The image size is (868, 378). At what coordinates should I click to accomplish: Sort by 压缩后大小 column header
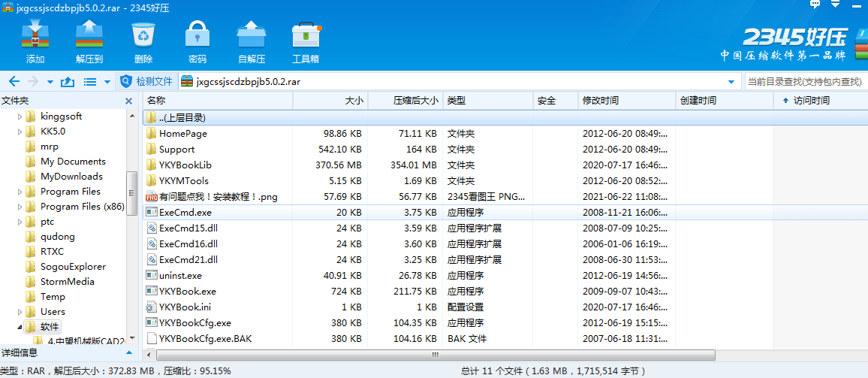[405, 101]
